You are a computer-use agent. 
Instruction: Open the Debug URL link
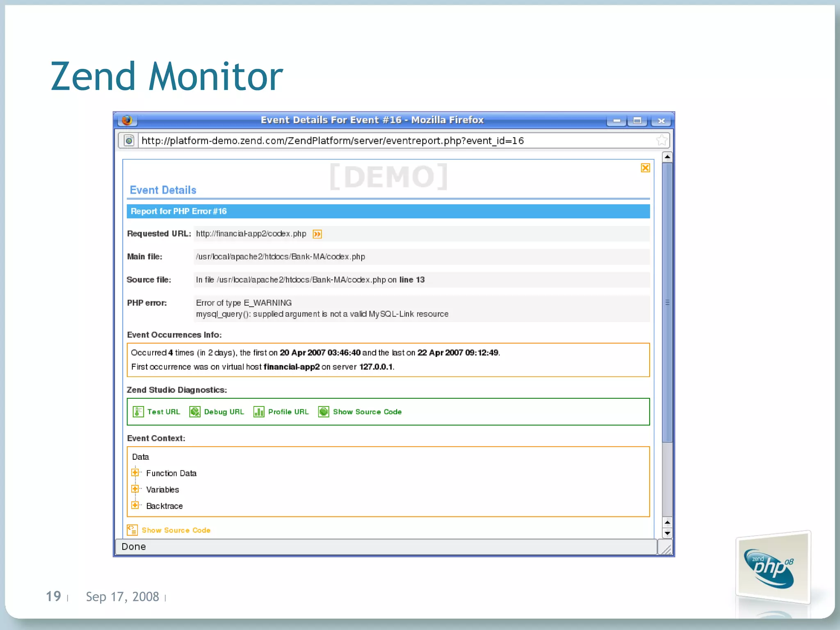point(224,412)
